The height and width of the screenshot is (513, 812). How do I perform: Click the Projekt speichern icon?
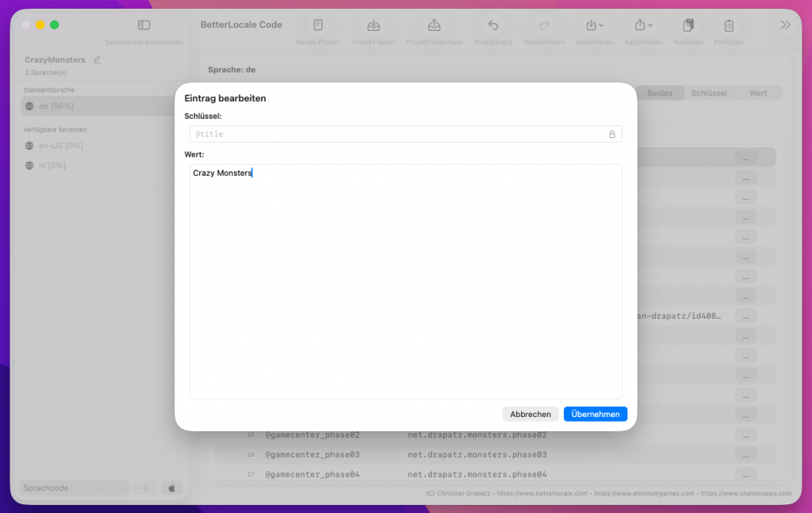click(434, 25)
